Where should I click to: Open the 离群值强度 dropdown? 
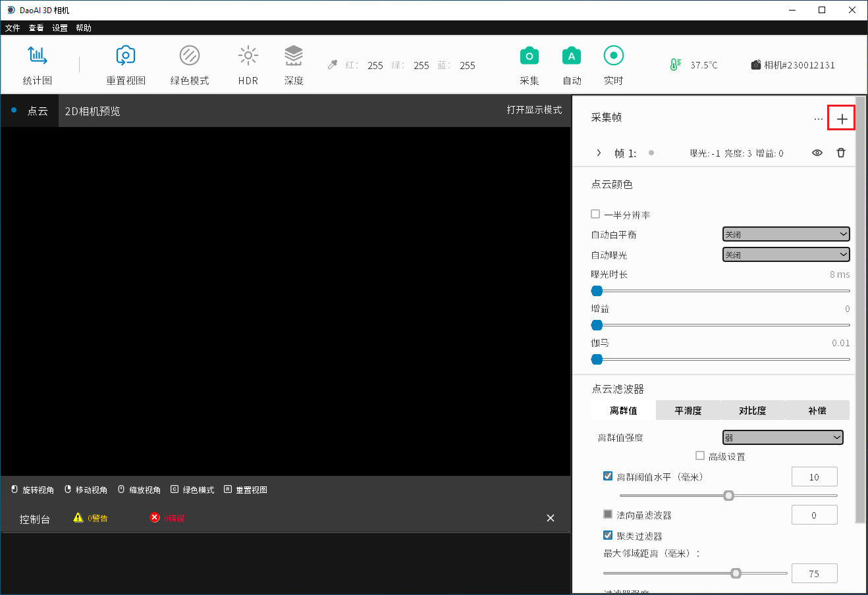click(x=783, y=438)
